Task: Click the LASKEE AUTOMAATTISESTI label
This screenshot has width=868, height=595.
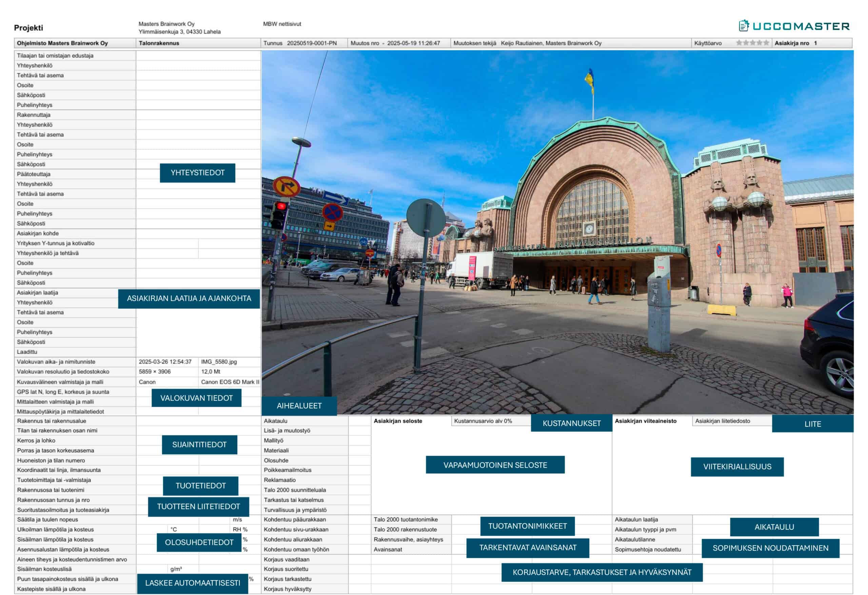Action: click(192, 583)
